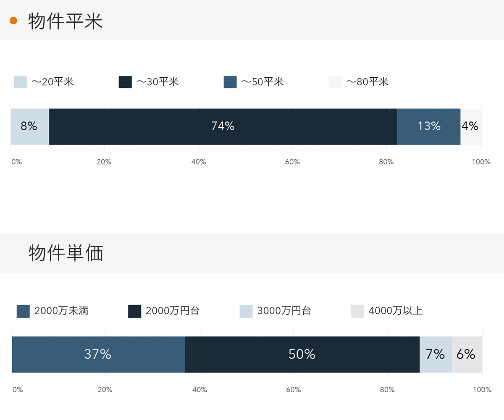The width and height of the screenshot is (504, 420).
Task: Select the 8% bar segment
Action: point(30,126)
